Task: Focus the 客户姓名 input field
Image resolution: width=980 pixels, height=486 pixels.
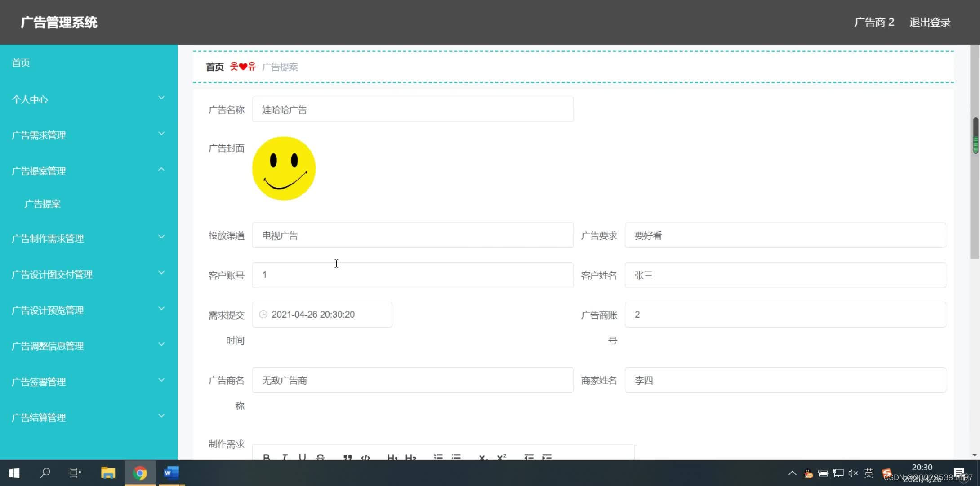Action: coord(785,275)
